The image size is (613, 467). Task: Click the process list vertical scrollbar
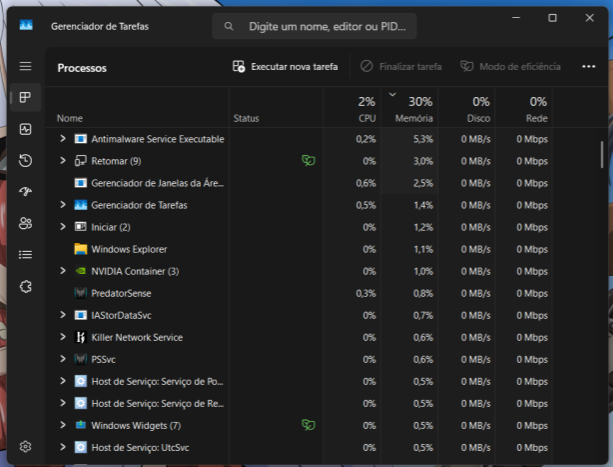602,155
